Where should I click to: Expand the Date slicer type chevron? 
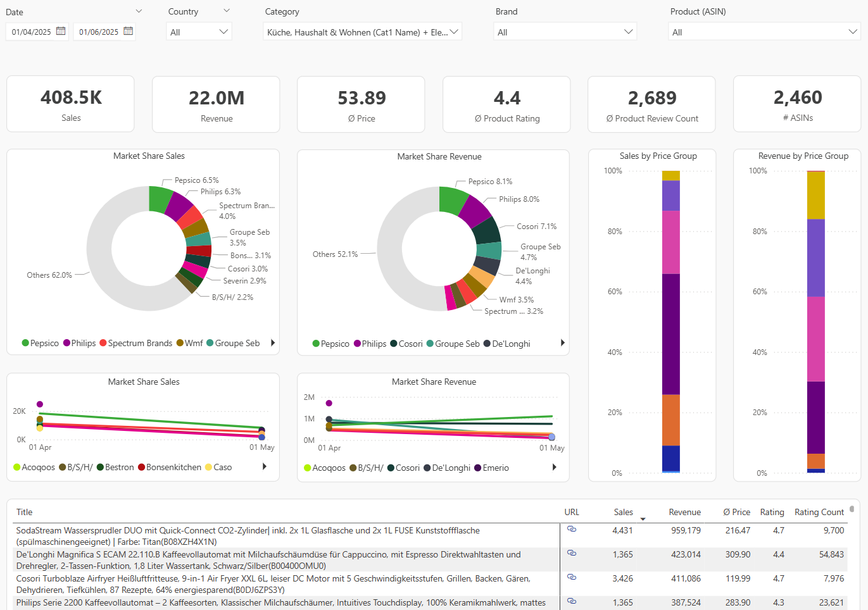click(139, 11)
